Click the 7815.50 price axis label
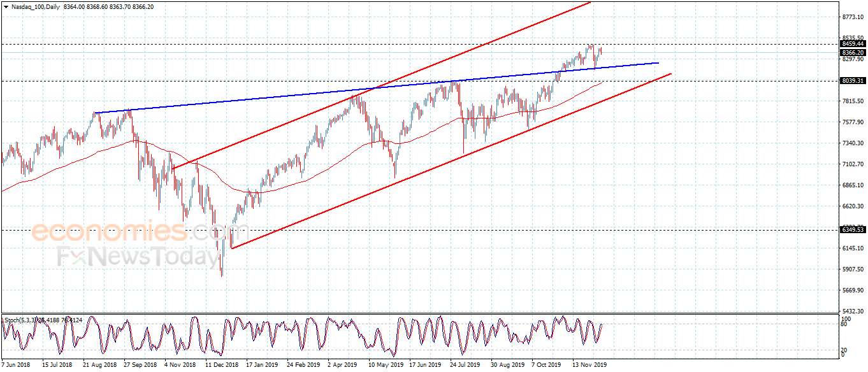This screenshot has width=868, height=372. coord(853,101)
